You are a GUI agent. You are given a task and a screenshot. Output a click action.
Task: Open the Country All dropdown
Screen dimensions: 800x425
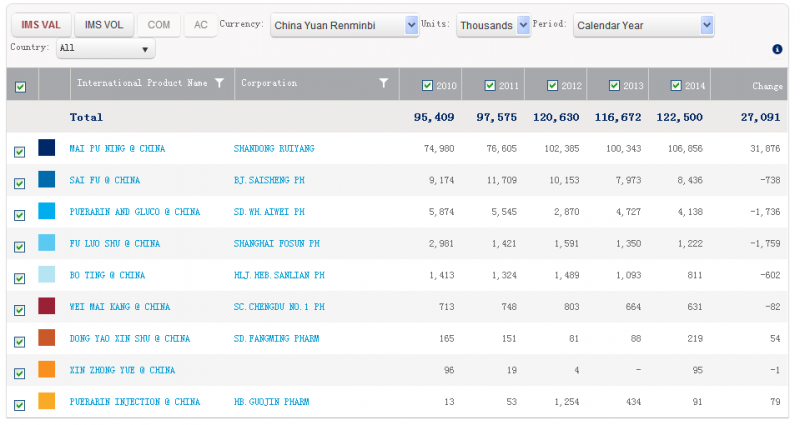coord(106,48)
